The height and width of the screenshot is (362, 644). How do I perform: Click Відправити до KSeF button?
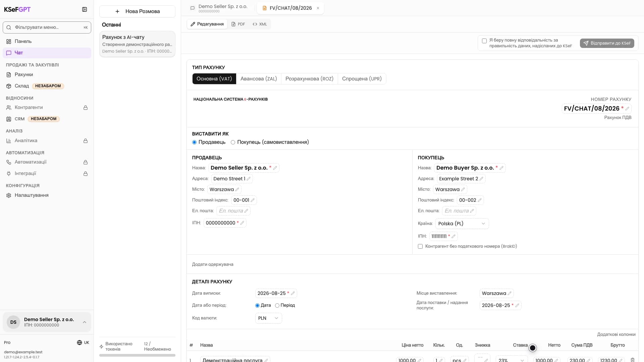coord(607,43)
